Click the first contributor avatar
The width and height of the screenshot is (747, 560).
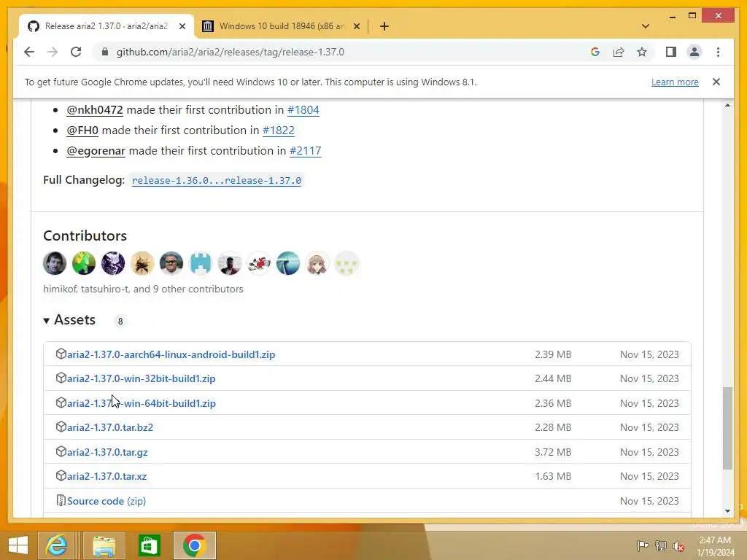click(x=55, y=263)
